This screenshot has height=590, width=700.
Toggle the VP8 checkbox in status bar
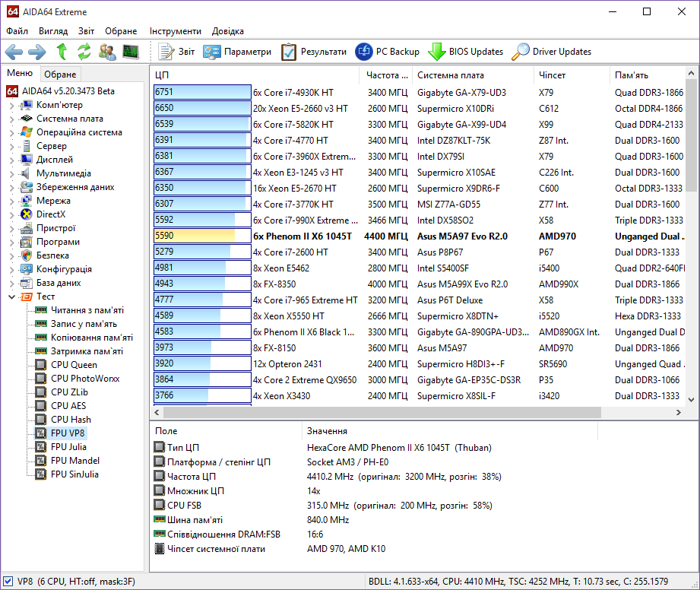click(8, 582)
